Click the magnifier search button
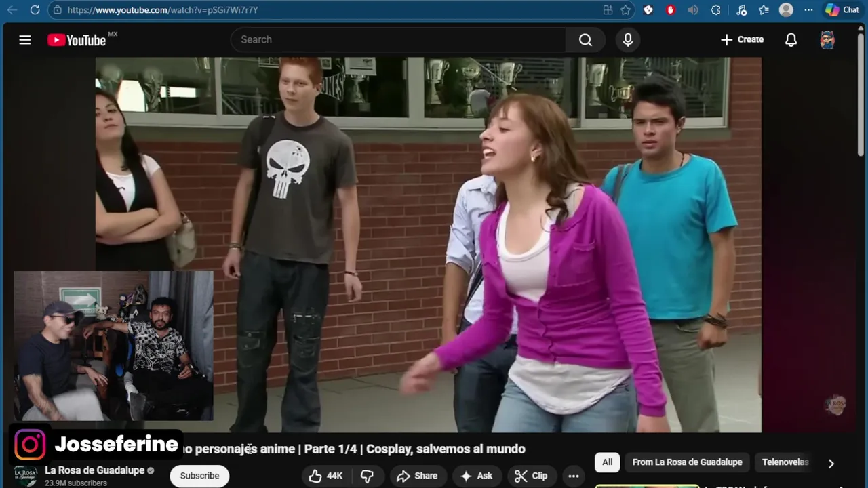 585,40
